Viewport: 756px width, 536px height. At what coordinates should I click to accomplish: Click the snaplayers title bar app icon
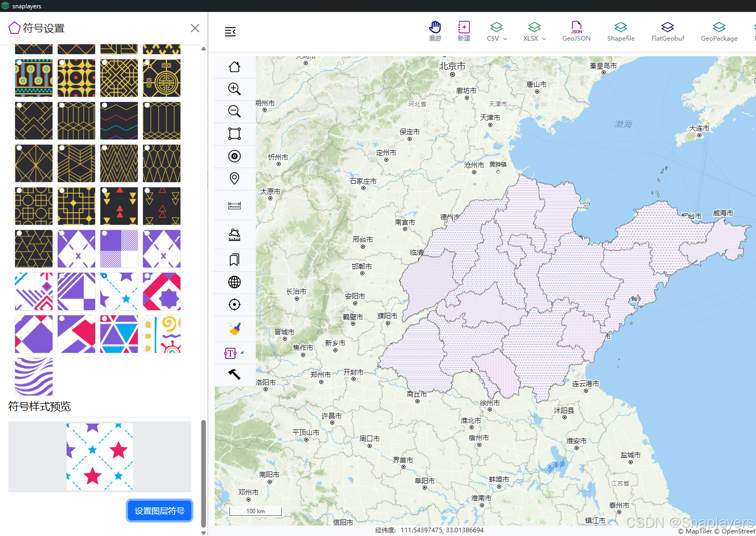(6, 6)
